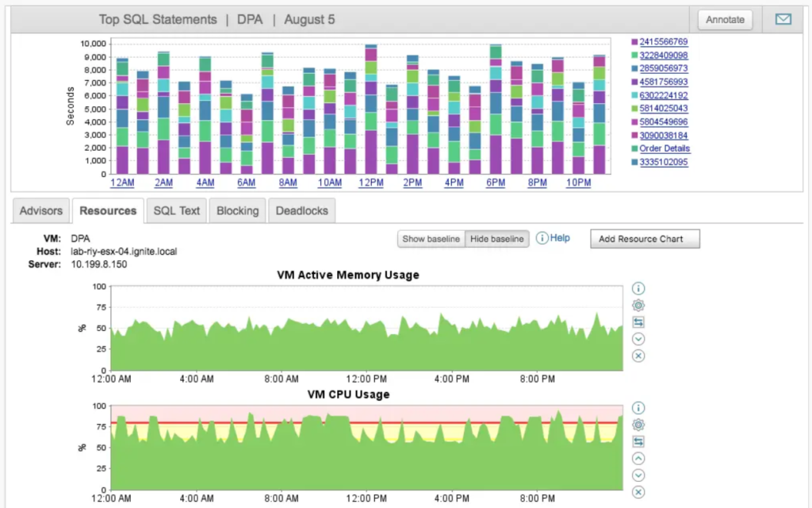
Task: Click the email envelope icon
Action: point(783,19)
